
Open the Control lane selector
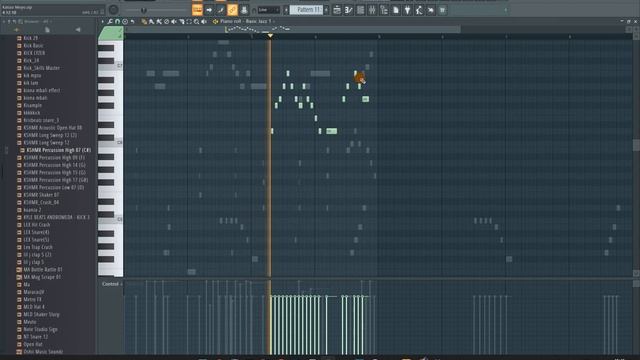[111, 284]
